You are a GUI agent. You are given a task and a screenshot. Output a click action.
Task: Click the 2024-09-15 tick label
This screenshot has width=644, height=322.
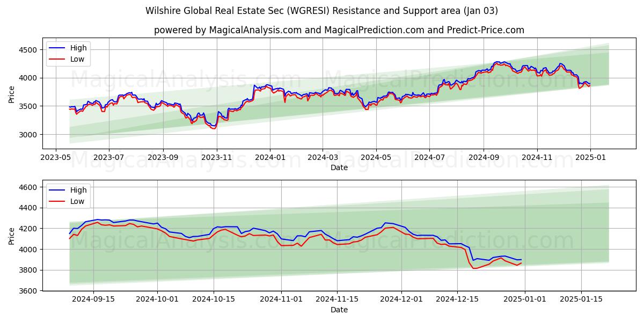point(93,299)
